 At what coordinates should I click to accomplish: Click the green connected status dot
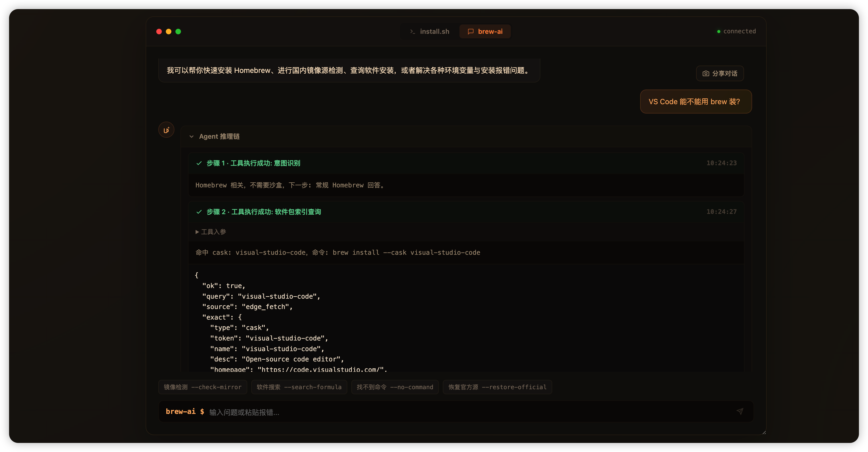pyautogui.click(x=719, y=31)
